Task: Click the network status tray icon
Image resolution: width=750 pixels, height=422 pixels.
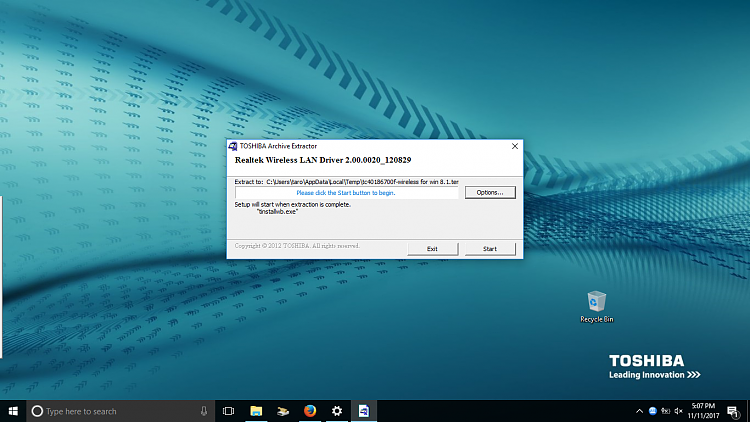Action: pyautogui.click(x=665, y=411)
